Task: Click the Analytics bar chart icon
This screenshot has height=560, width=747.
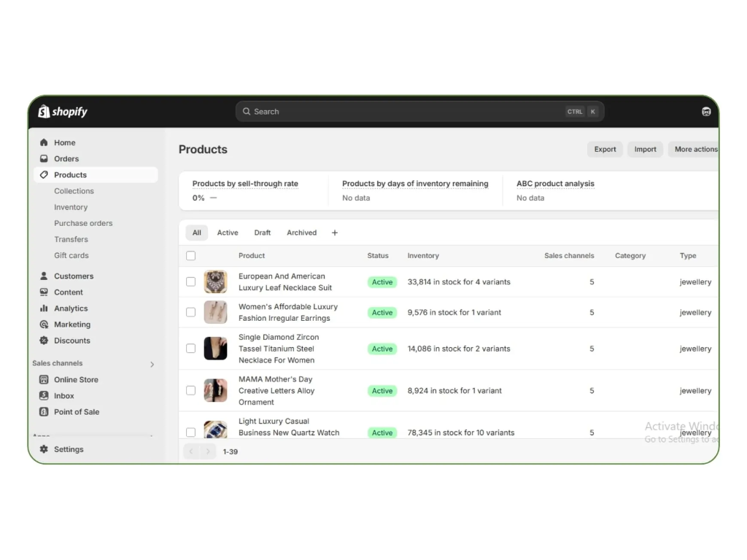Action: click(x=44, y=308)
